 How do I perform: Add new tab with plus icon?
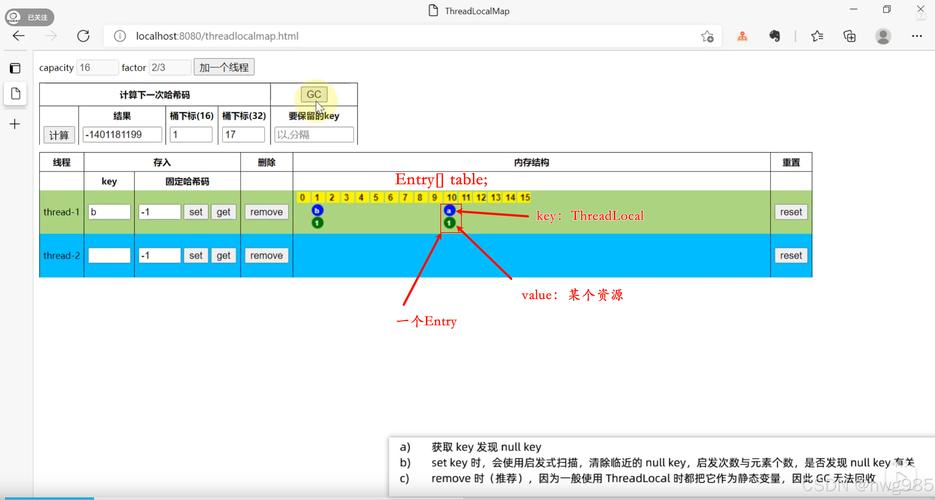click(x=15, y=124)
